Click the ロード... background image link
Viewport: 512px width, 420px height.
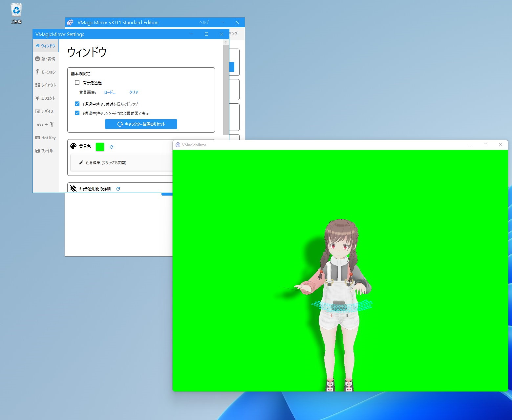(110, 92)
